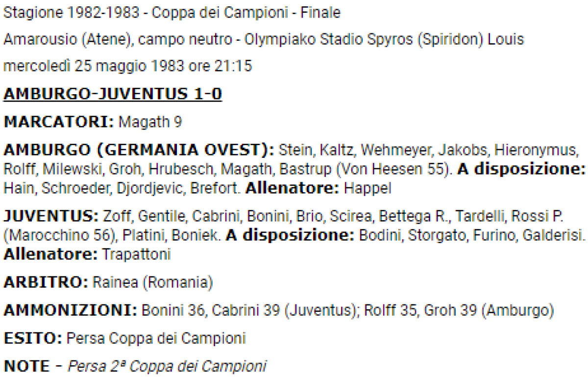Click the season line 'Stagione 1982-1983'
The width and height of the screenshot is (588, 378).
72,13
